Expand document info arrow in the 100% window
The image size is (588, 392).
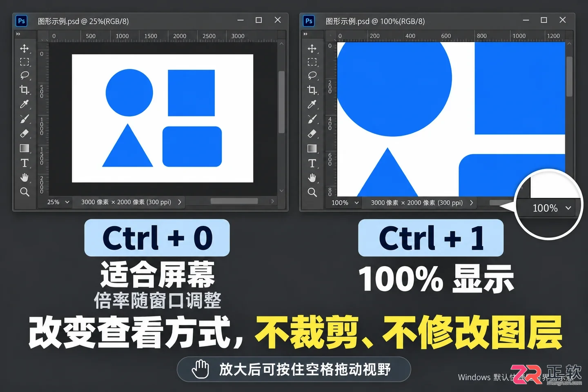click(471, 203)
